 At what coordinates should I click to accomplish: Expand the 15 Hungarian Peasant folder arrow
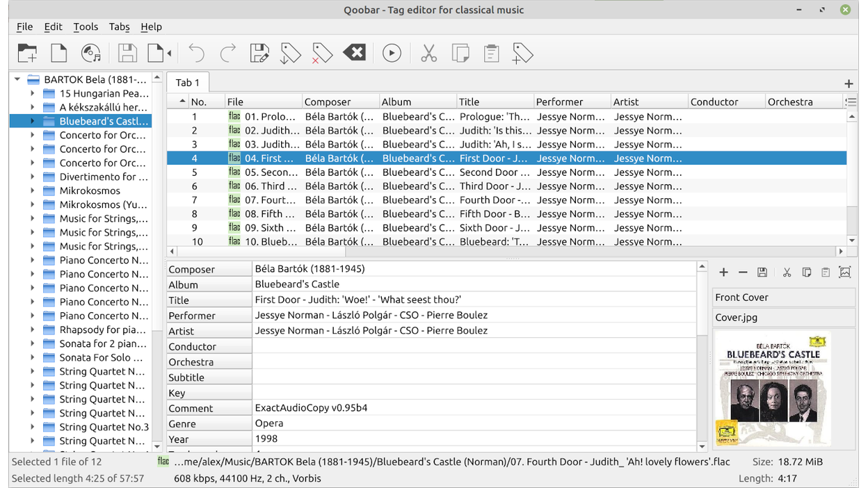pos(32,93)
